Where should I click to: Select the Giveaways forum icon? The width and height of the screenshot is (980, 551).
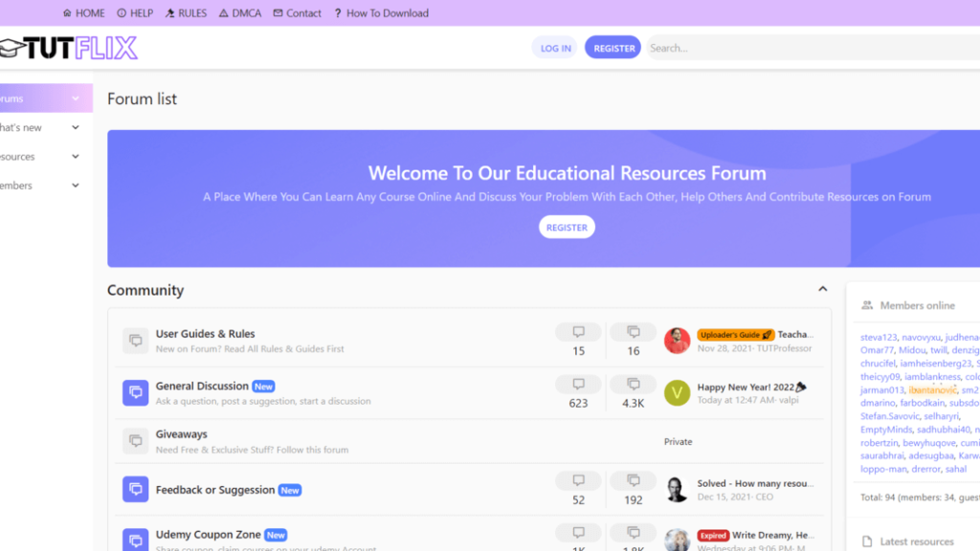click(x=134, y=441)
